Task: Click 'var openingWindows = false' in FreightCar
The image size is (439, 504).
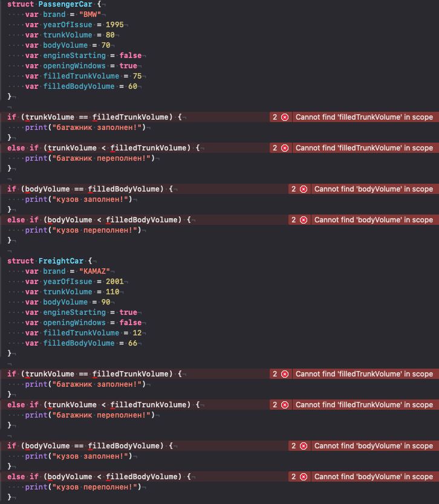Action: (x=83, y=323)
